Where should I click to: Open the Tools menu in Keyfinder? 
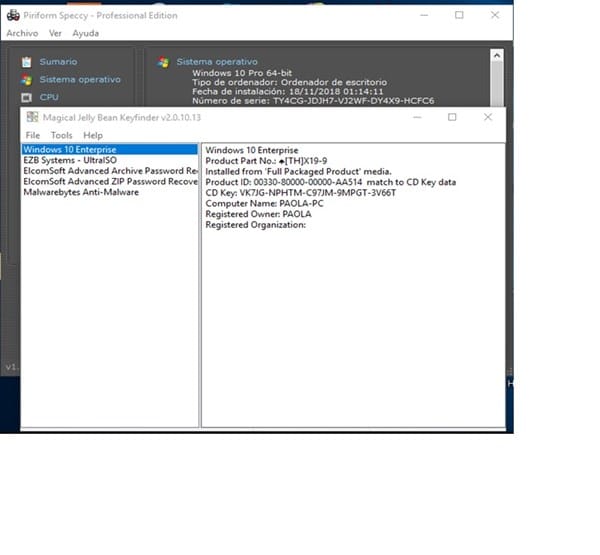[x=62, y=135]
